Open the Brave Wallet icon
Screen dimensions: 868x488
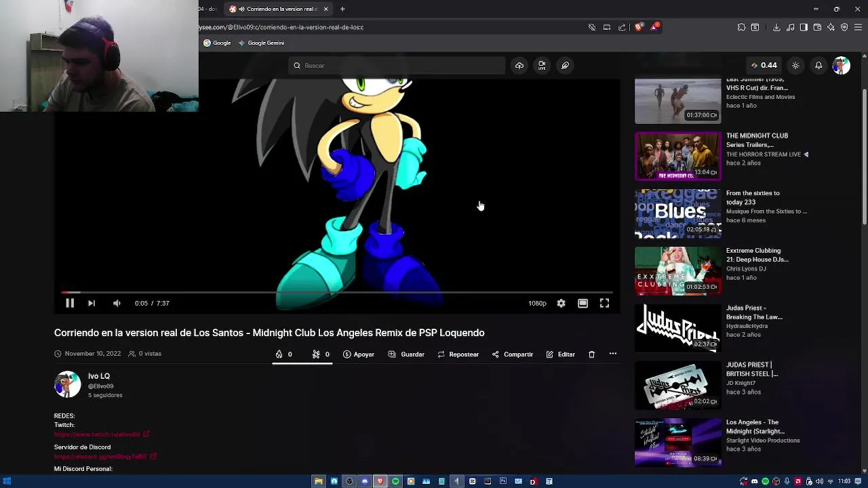point(817,27)
